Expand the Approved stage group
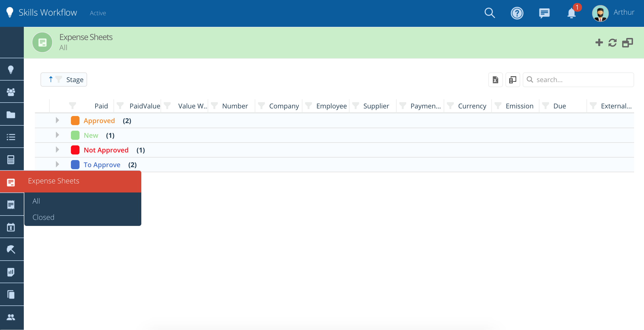Screen dimensions: 644x330 [57, 120]
